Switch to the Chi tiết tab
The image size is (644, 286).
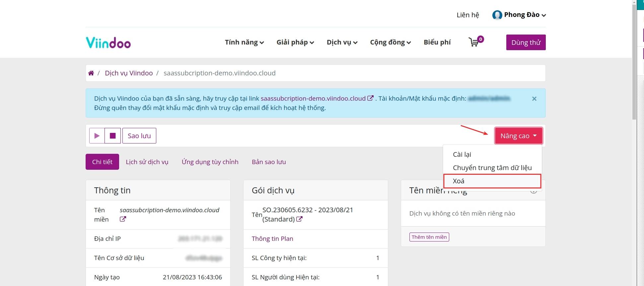pyautogui.click(x=102, y=162)
